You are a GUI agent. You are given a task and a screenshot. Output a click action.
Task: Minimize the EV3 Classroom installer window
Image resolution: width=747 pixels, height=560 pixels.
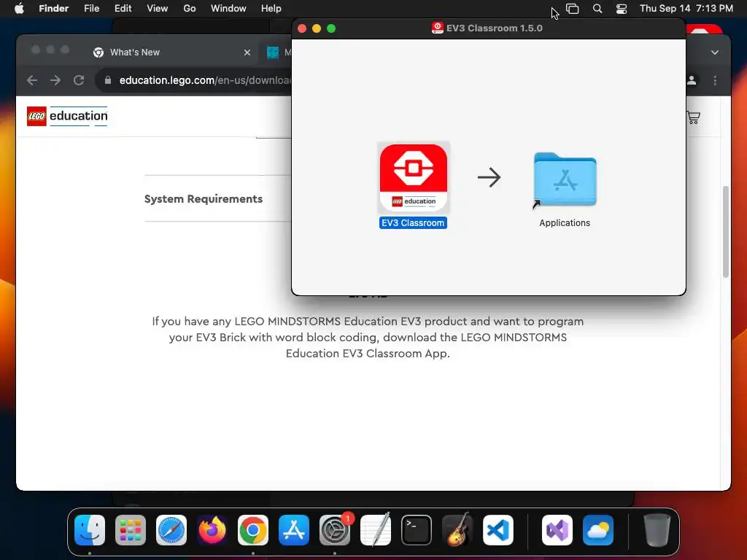click(x=317, y=28)
